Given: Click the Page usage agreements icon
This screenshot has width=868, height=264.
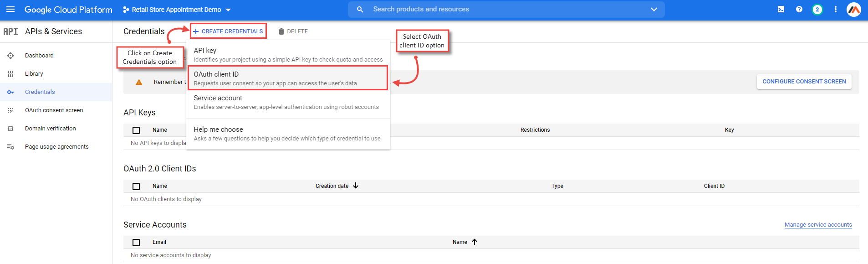Looking at the screenshot, I should [x=10, y=147].
